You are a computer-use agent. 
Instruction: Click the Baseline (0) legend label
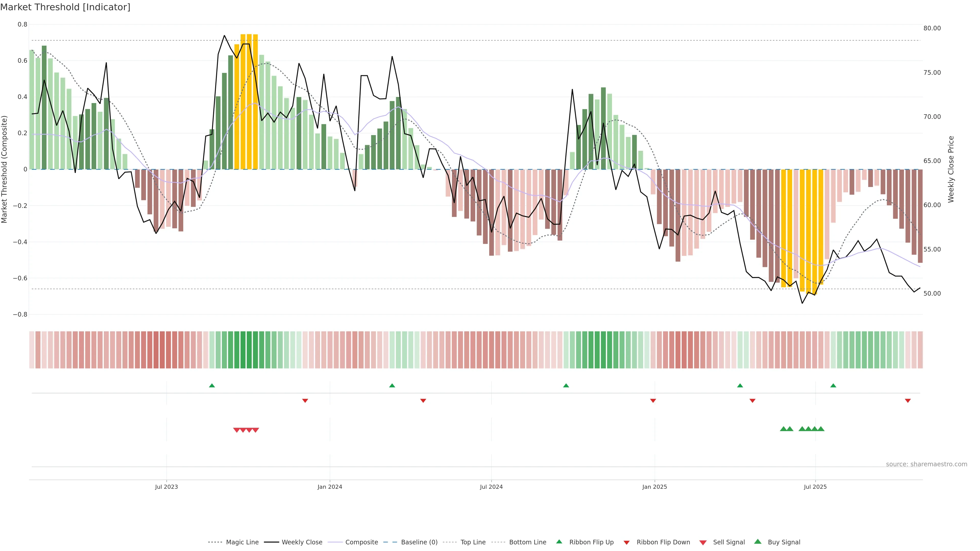tap(419, 542)
